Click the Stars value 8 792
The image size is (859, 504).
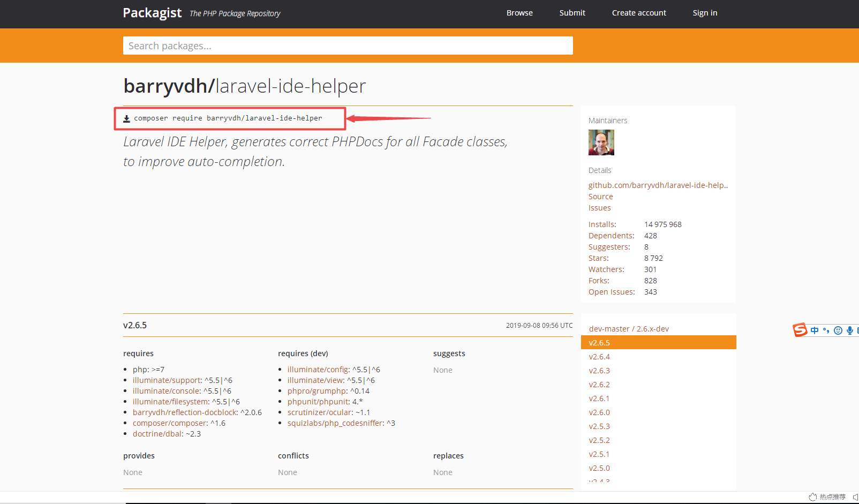coord(653,258)
